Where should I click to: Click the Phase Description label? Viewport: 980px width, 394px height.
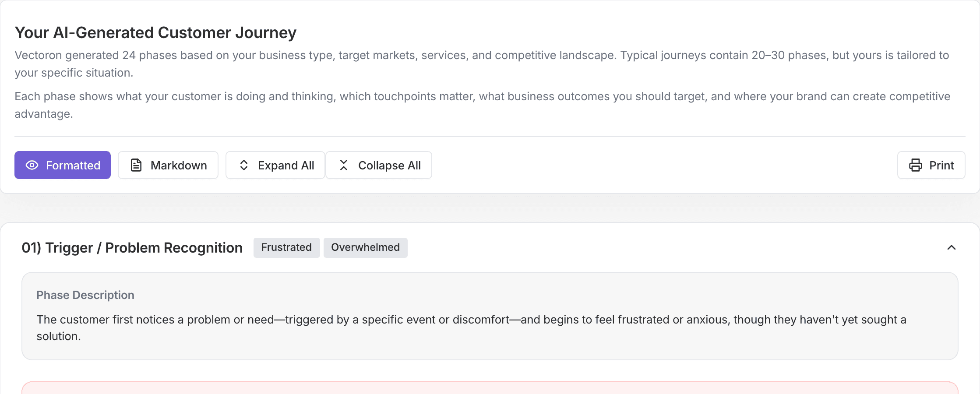[x=85, y=295]
